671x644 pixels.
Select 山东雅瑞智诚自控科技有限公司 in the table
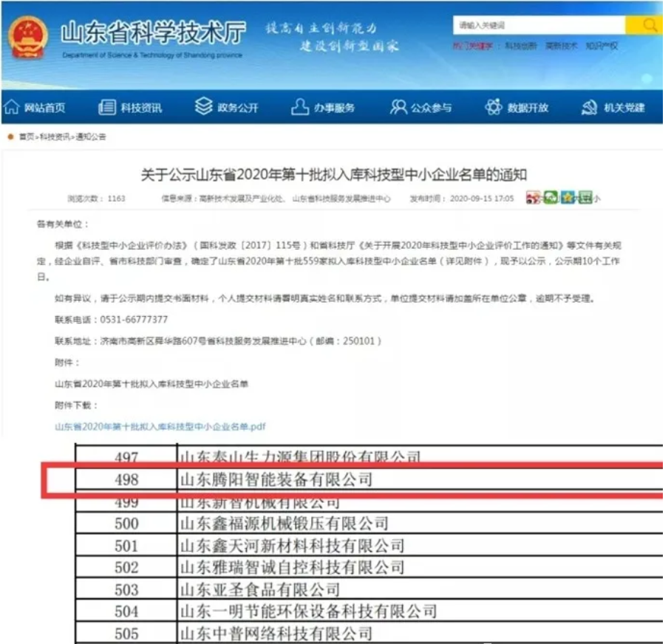[x=293, y=567]
